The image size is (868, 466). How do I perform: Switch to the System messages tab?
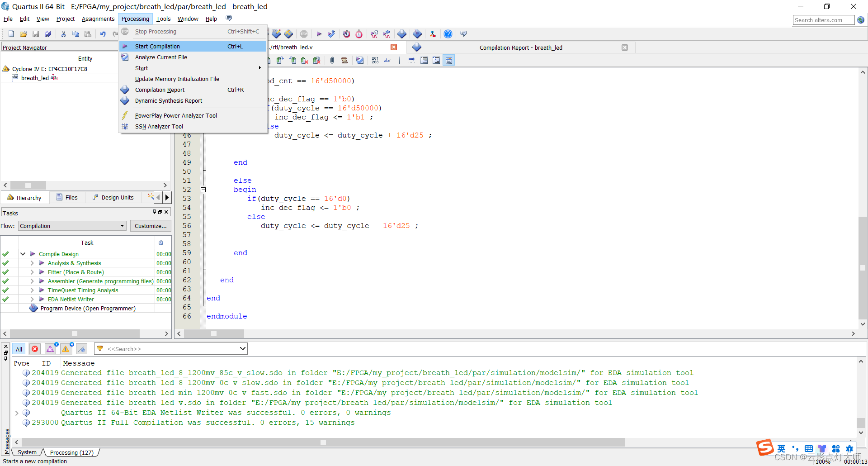(x=27, y=452)
